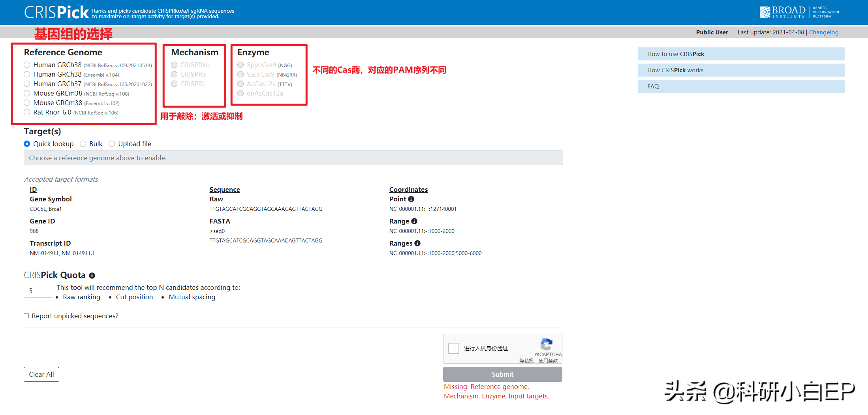Click range example NC_000001.11:-:1000-2000

click(x=422, y=231)
